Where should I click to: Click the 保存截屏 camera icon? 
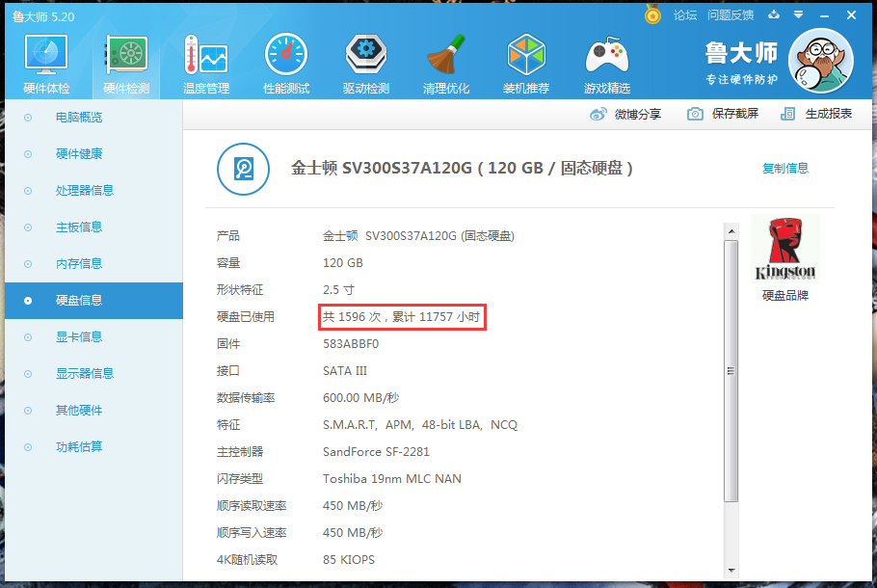pyautogui.click(x=696, y=114)
